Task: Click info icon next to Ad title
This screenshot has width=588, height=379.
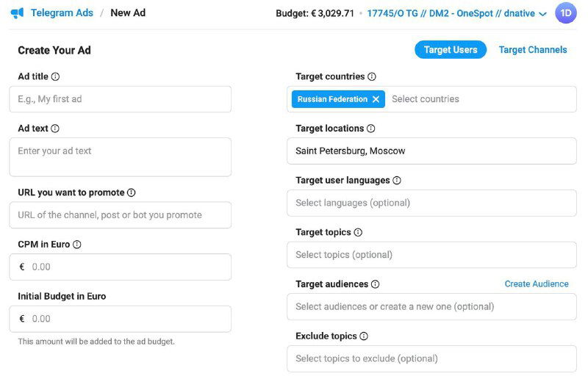Action: point(55,76)
